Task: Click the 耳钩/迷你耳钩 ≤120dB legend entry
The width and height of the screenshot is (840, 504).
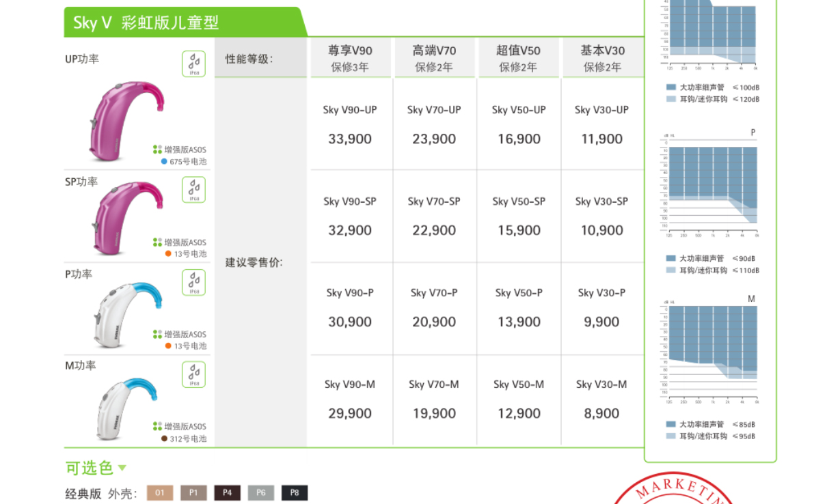Action: (712, 99)
